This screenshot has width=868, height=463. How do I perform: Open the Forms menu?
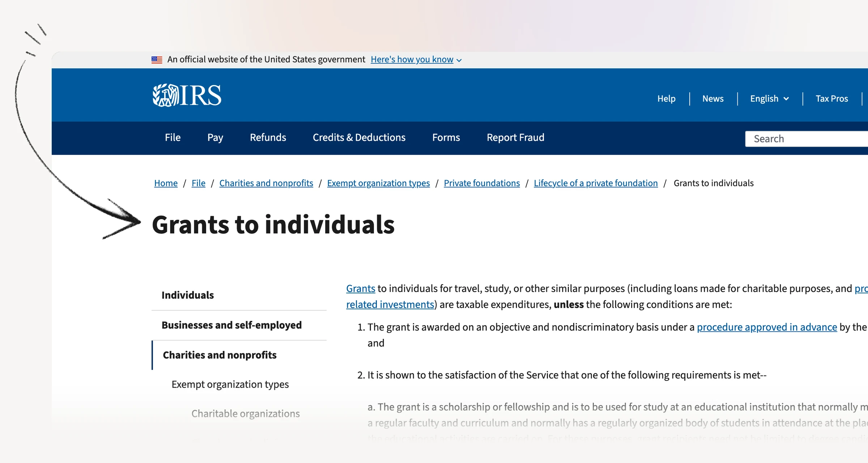coord(446,137)
